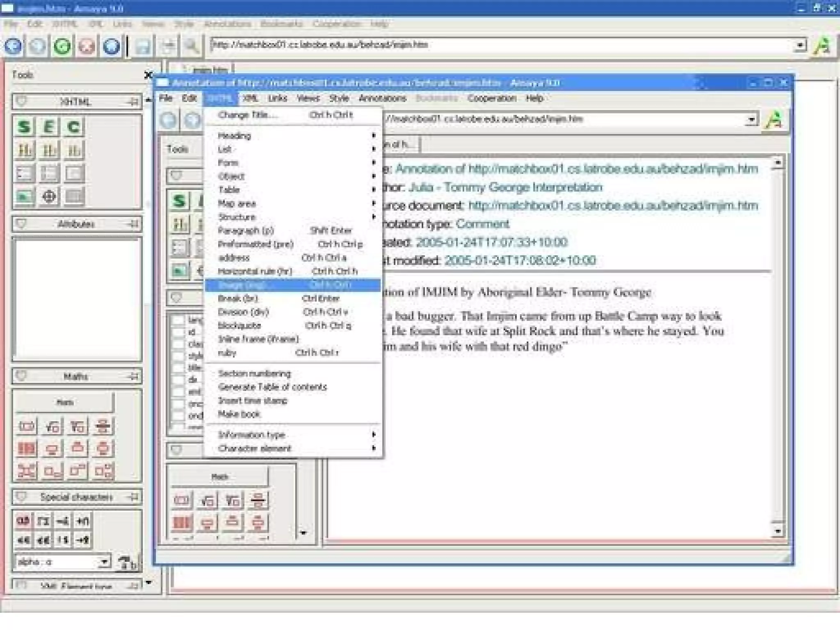Screen dimensions: 840x630
Task: Click the magnifier Find icon in main toolbar
Action: click(191, 46)
